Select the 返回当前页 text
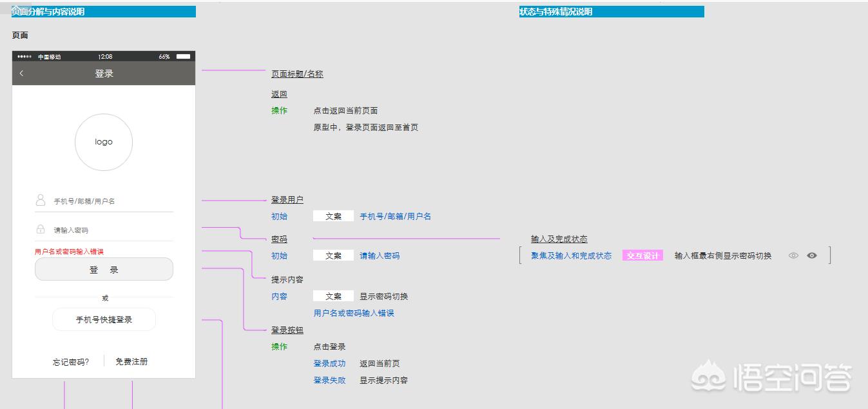 click(x=380, y=364)
